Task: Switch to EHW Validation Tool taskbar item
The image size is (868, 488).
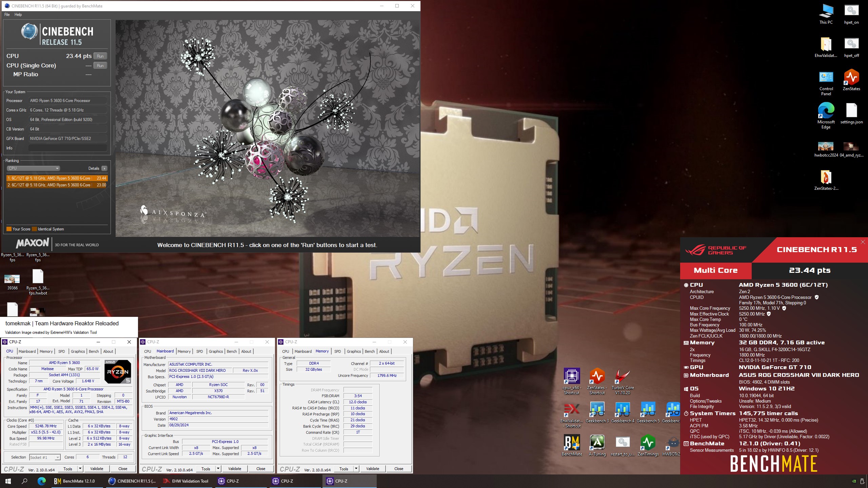Action: point(186,481)
